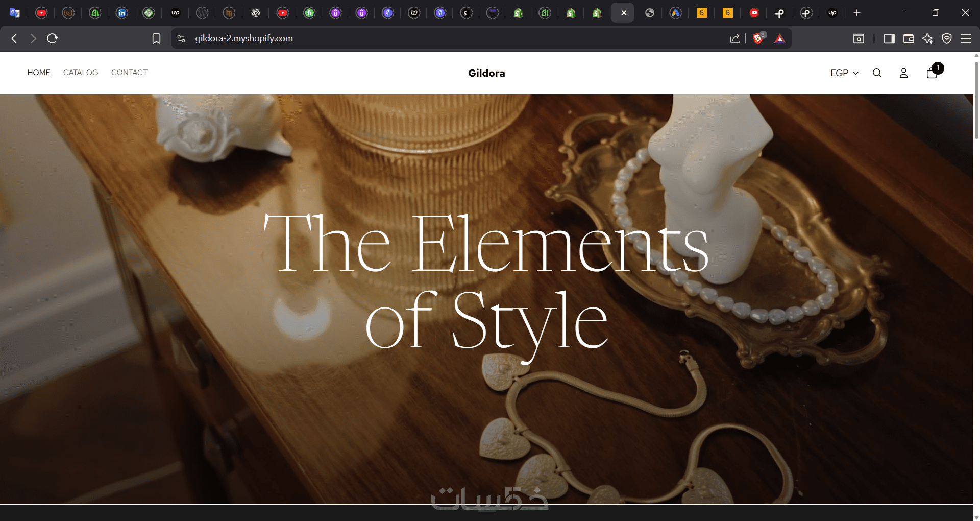This screenshot has height=521, width=980.
Task: Open a new tab with plus button
Action: (x=857, y=13)
